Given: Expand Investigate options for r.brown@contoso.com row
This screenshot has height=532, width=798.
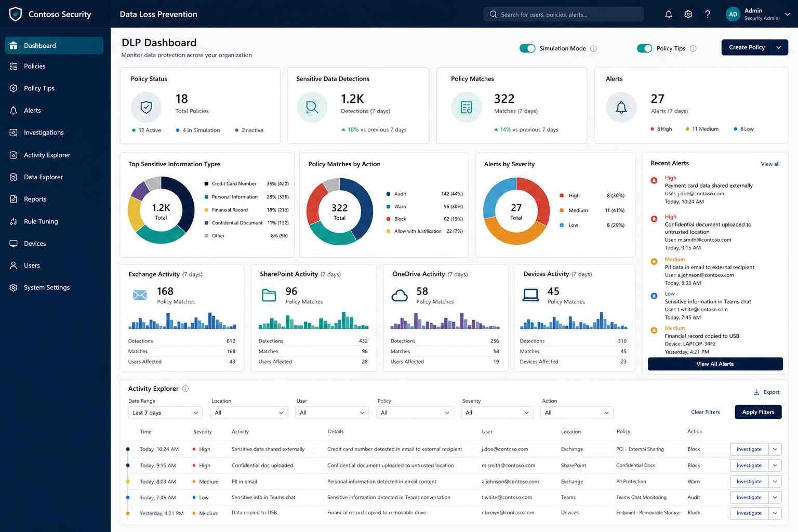Looking at the screenshot, I should pos(775,513).
